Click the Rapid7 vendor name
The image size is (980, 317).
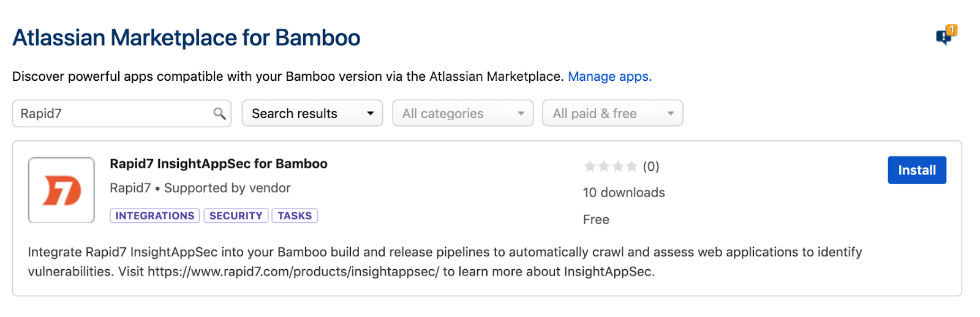tap(130, 188)
